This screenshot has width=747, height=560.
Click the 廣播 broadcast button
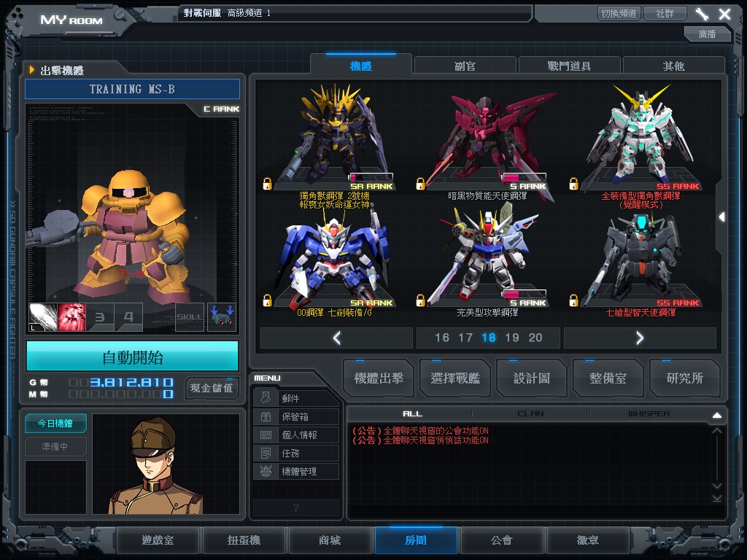(707, 34)
